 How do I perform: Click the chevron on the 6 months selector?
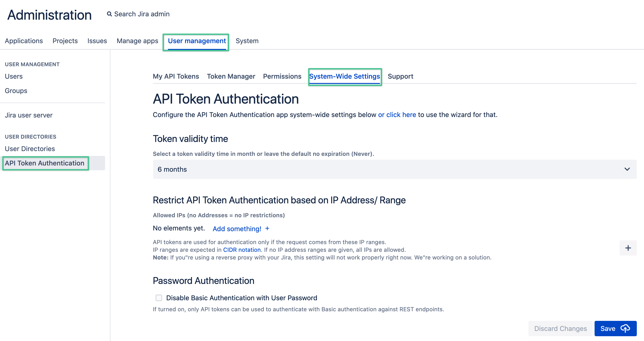click(x=627, y=169)
